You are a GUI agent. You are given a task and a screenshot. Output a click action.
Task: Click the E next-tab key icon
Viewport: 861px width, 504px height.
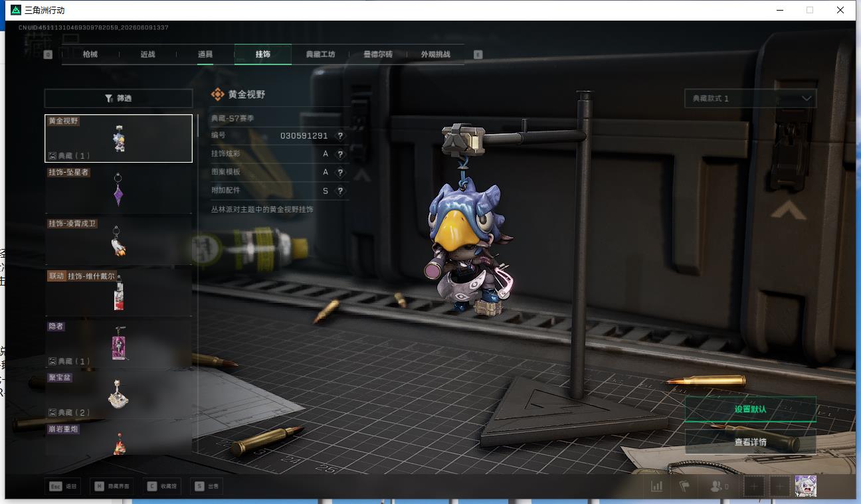(x=478, y=54)
